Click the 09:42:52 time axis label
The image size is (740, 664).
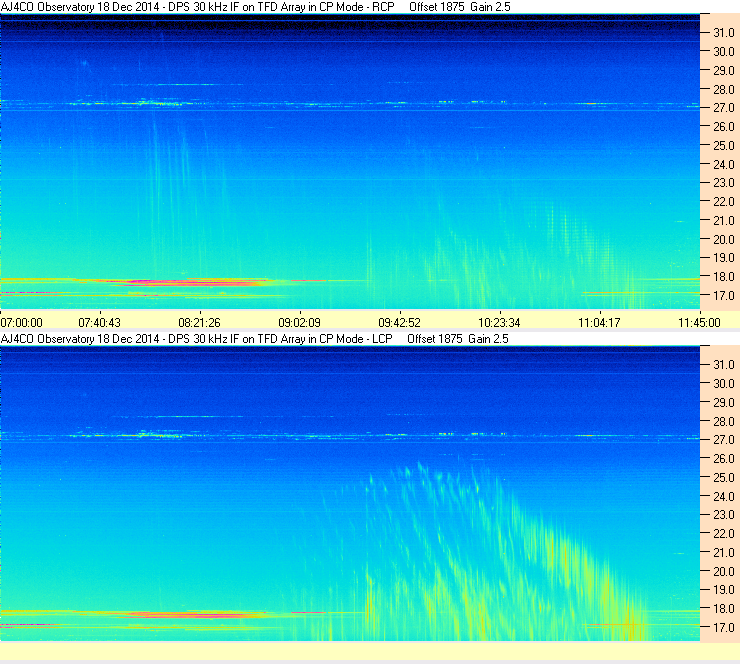(400, 323)
